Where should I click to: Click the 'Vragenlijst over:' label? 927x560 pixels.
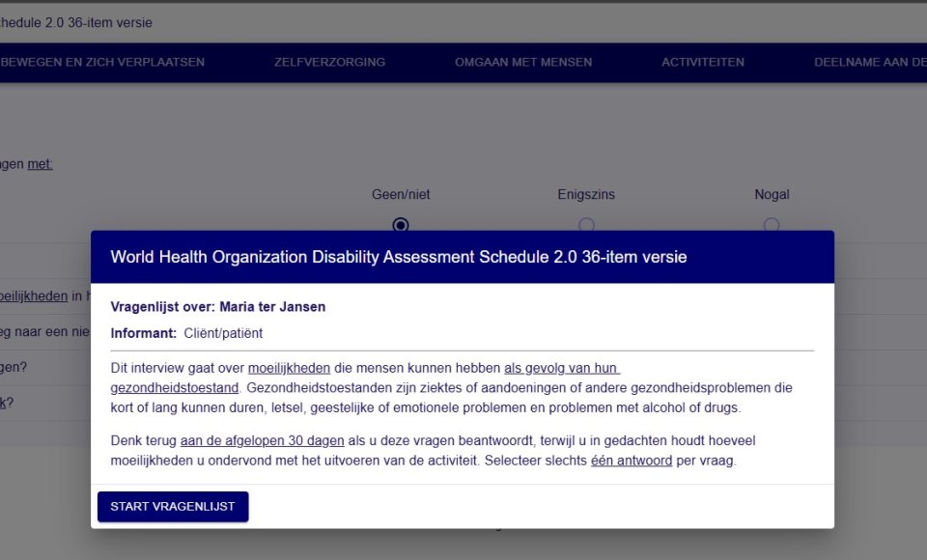(x=162, y=307)
